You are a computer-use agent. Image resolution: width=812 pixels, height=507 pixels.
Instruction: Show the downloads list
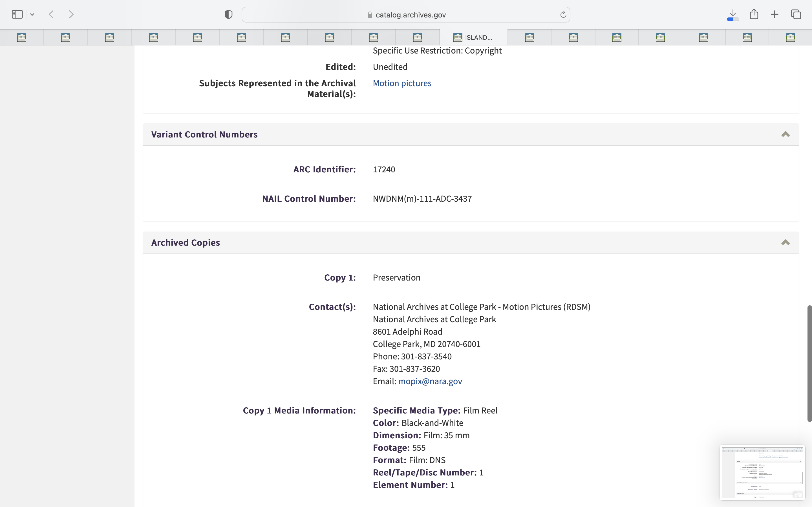(x=733, y=14)
